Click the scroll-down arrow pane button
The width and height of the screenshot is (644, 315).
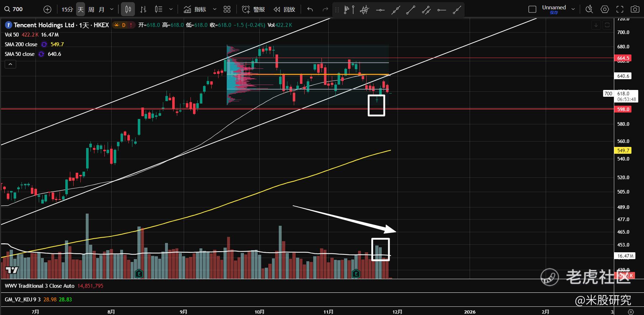[x=596, y=25]
